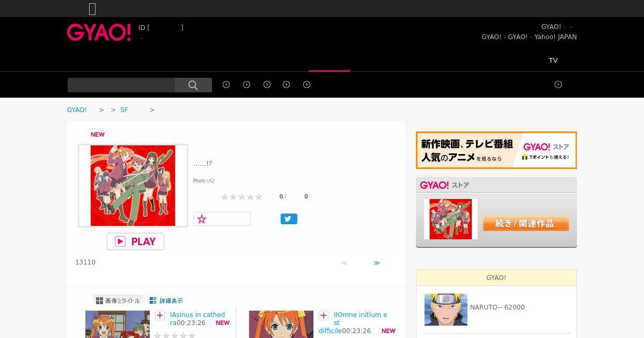Focus the search input field

tap(121, 85)
